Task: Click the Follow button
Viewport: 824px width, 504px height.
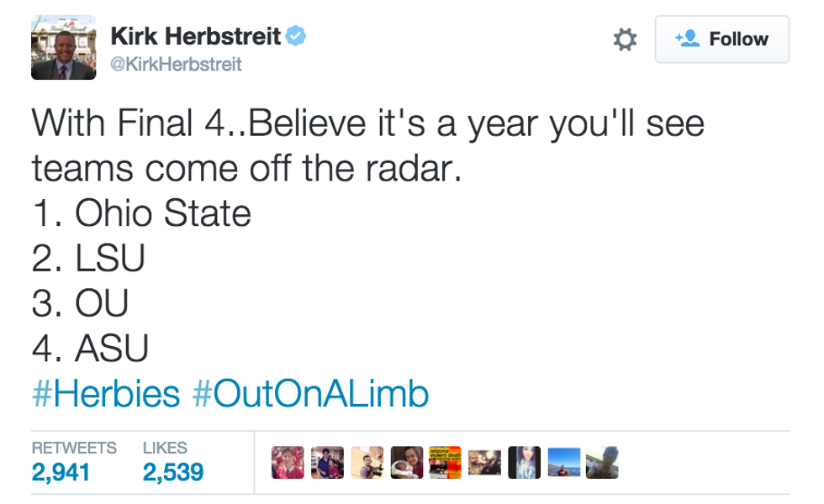Action: coord(722,39)
